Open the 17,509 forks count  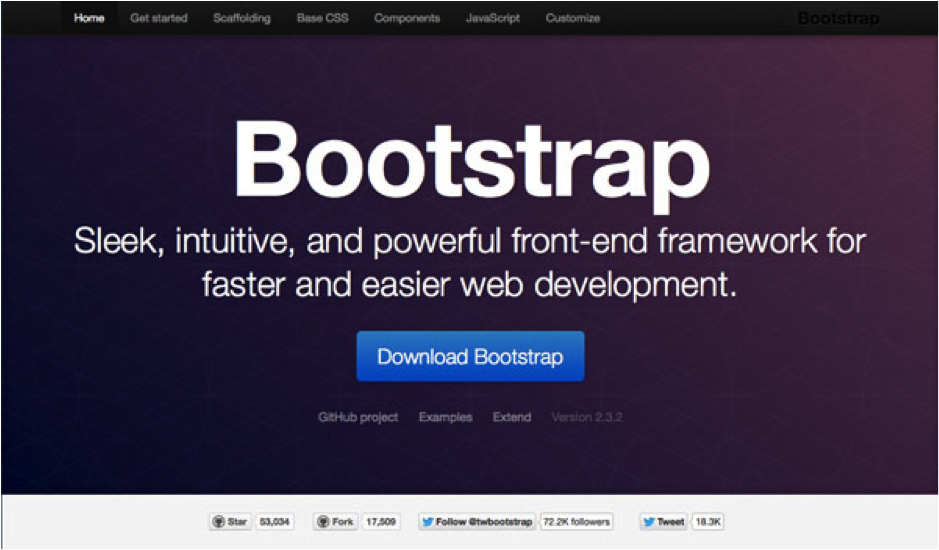[x=381, y=522]
